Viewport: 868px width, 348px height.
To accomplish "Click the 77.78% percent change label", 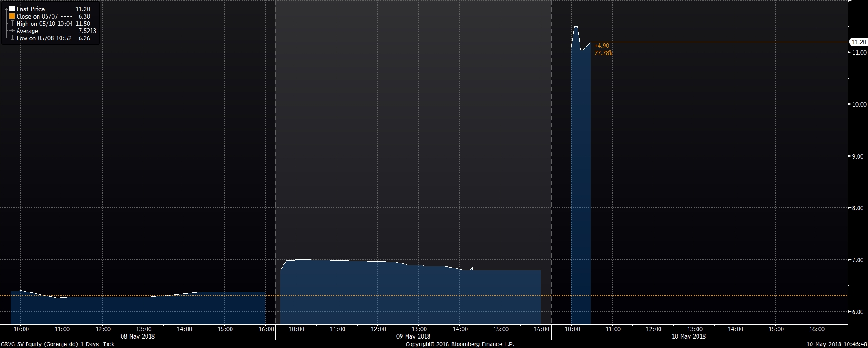I will coord(603,53).
